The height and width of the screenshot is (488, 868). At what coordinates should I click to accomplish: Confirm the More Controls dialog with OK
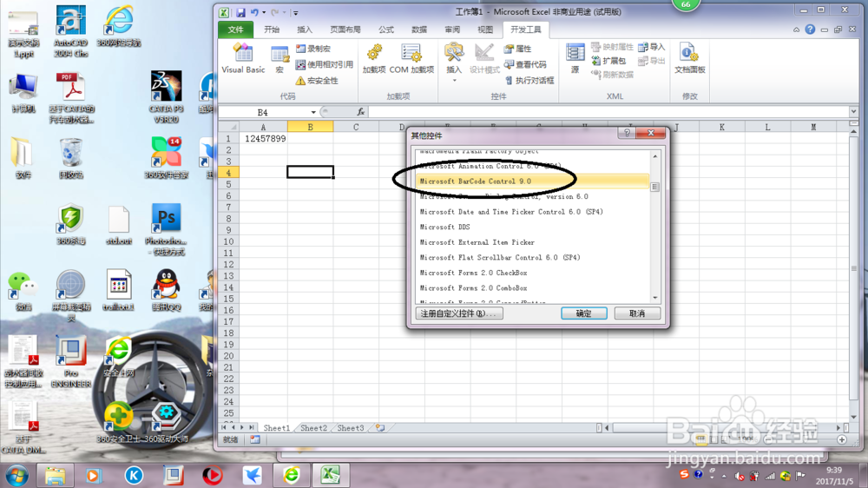tap(584, 313)
